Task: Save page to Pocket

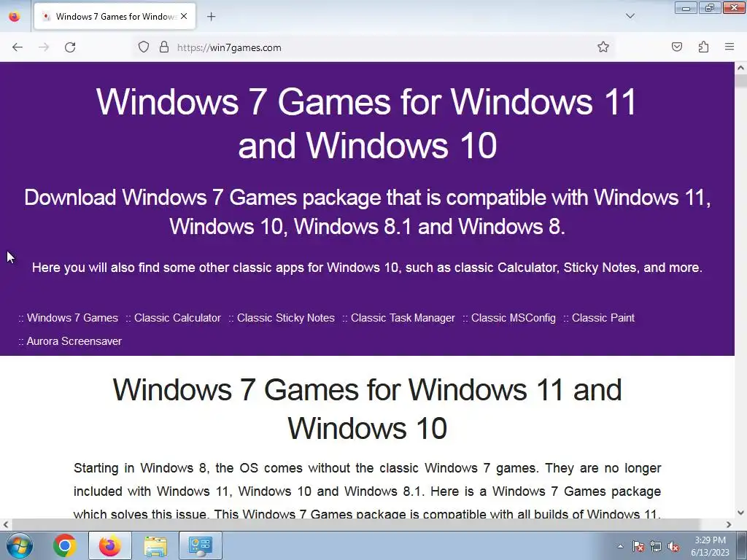Action: (677, 47)
